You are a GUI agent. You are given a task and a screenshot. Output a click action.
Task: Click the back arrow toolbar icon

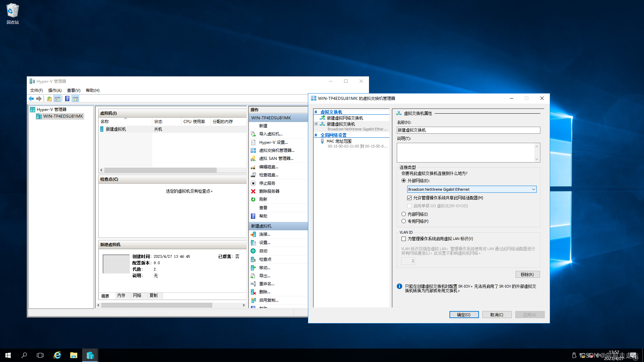point(31,99)
